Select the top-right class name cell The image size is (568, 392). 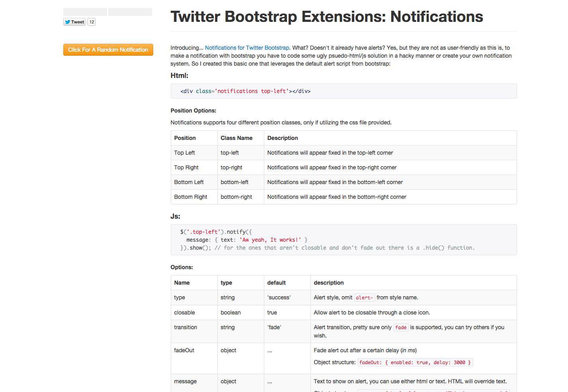241,167
